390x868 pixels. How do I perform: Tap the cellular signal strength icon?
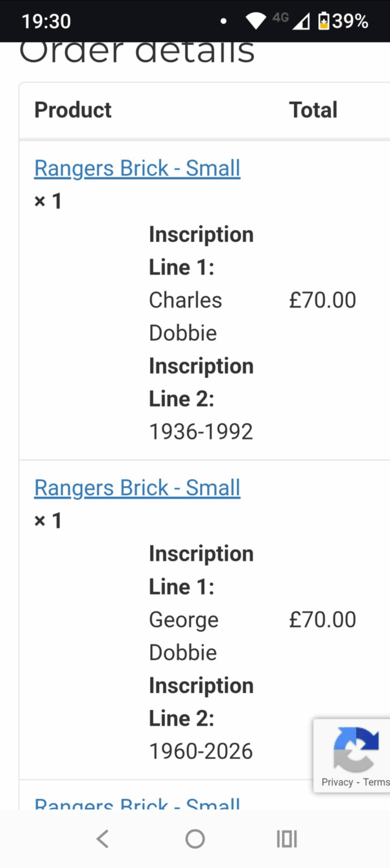[x=301, y=21]
